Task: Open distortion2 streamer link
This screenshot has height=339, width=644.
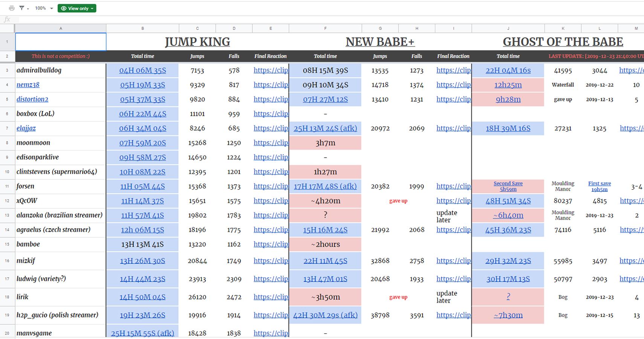Action: pos(32,99)
